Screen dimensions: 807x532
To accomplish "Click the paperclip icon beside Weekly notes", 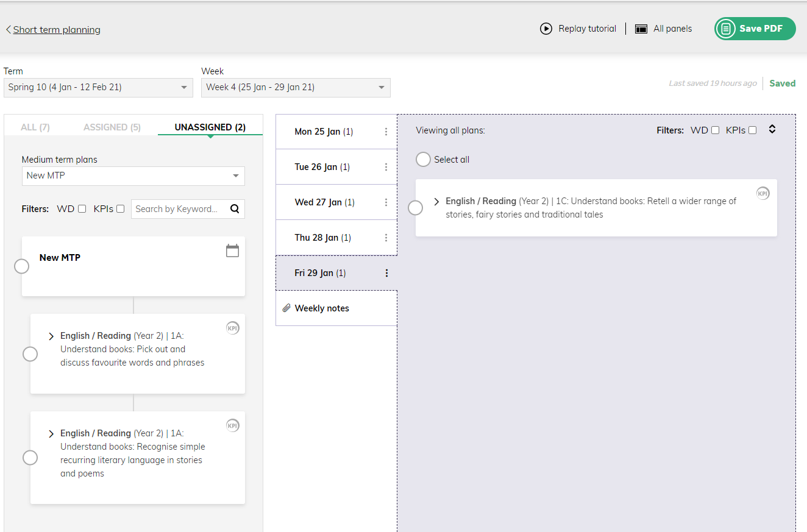I will coord(286,308).
